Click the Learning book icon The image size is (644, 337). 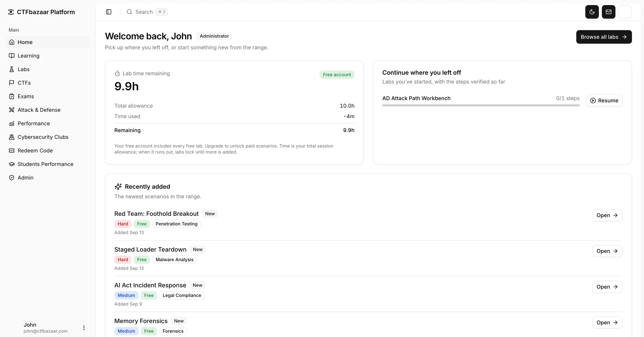coord(12,56)
